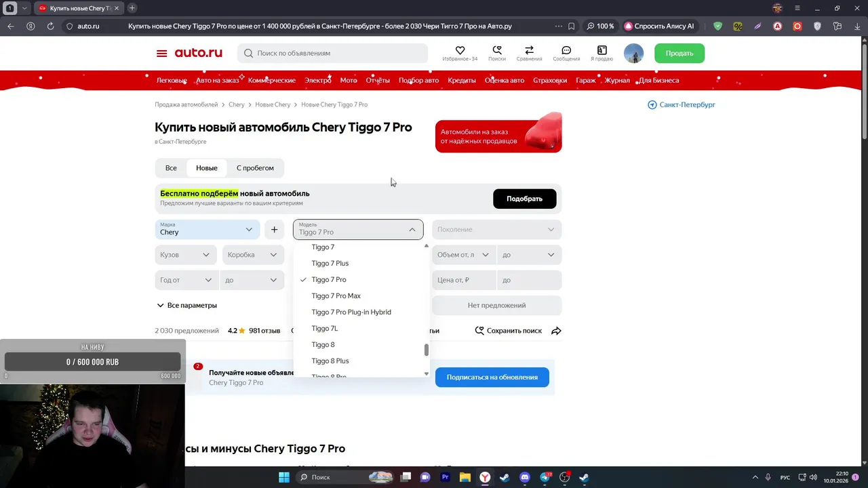Click 'Подписаться на обновления' button
The image size is (868, 488).
point(492,377)
